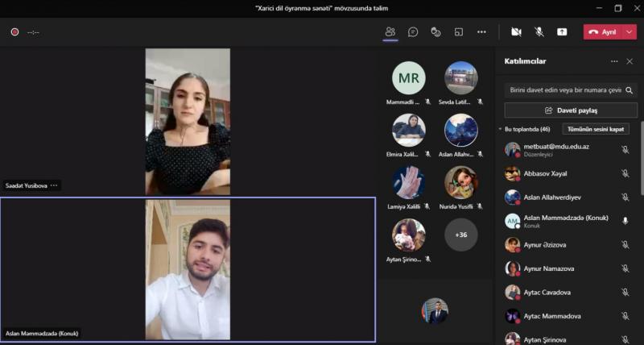The height and width of the screenshot is (345, 644).
Task: Toggle mic icon for Aynur Əzizova
Action: pos(625,245)
